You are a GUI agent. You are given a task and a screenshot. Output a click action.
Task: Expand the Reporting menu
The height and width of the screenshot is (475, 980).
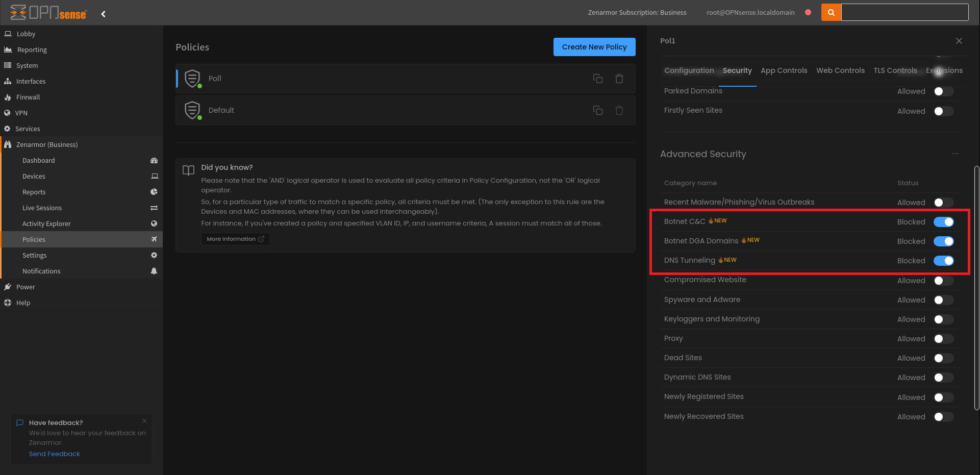coord(82,49)
